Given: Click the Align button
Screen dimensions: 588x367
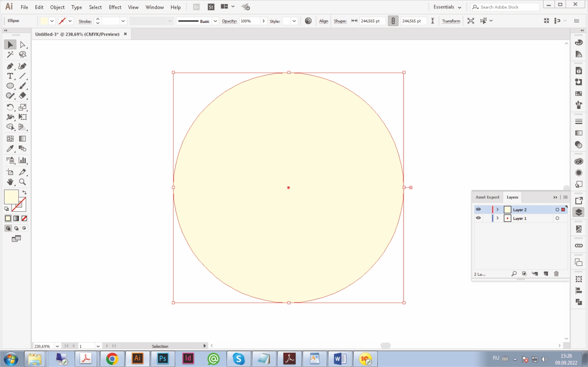Looking at the screenshot, I should click(x=323, y=21).
